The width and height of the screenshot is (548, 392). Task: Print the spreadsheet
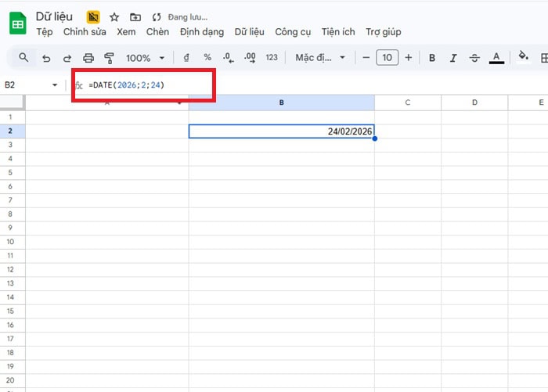coord(88,57)
